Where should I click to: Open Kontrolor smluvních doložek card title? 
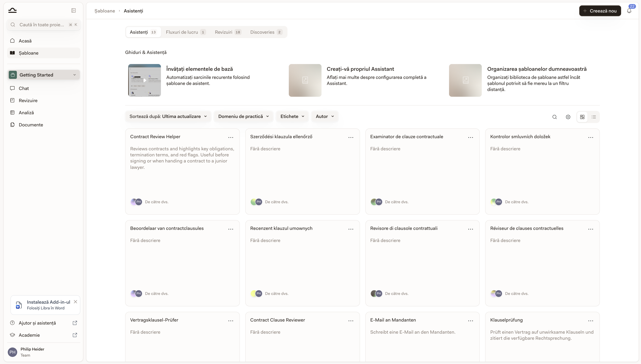(520, 137)
